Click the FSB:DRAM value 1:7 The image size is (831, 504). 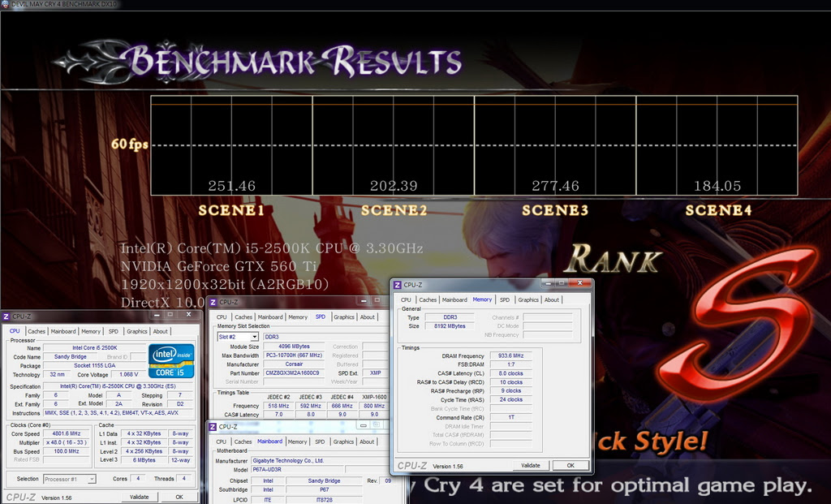(511, 364)
